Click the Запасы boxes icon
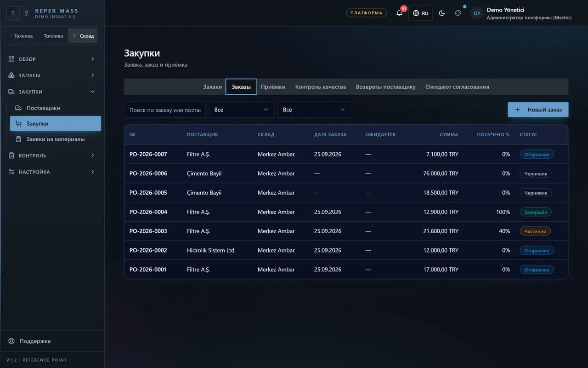The width and height of the screenshot is (588, 368). [11, 75]
